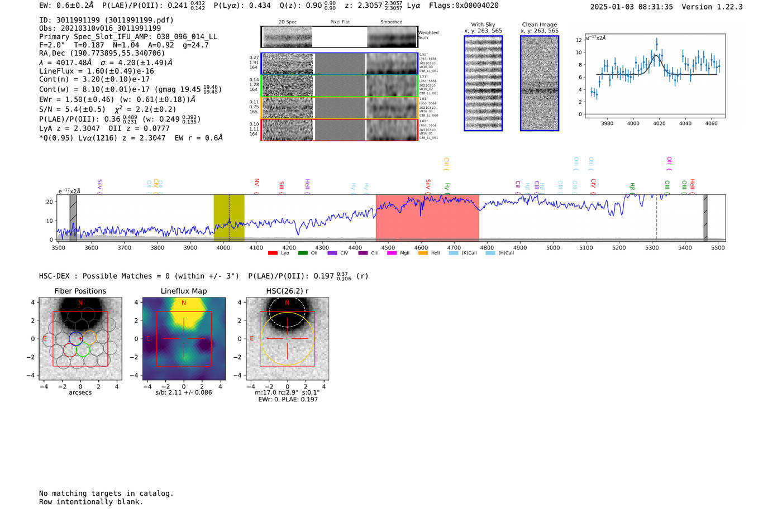Open the HSC(26.2) r image
782x532 pixels.
click(287, 339)
